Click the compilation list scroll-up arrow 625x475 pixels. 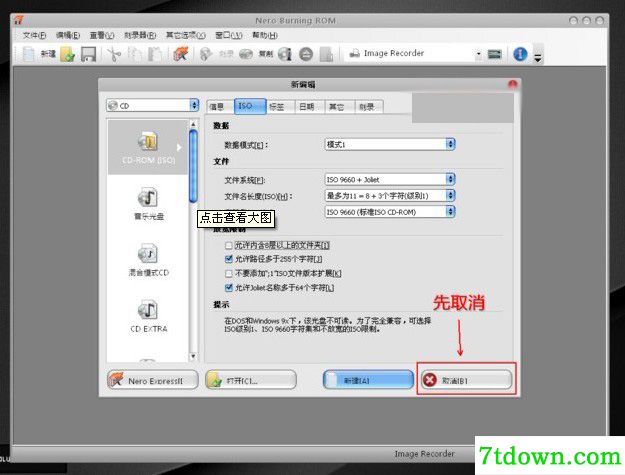(193, 124)
